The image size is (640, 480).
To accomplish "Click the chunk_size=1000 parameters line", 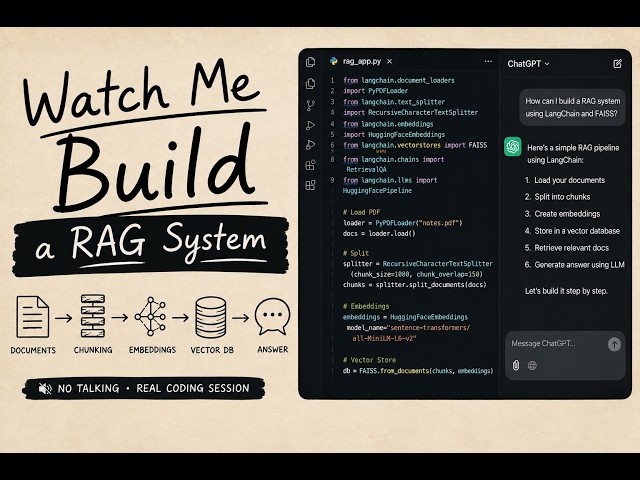I will (x=416, y=274).
